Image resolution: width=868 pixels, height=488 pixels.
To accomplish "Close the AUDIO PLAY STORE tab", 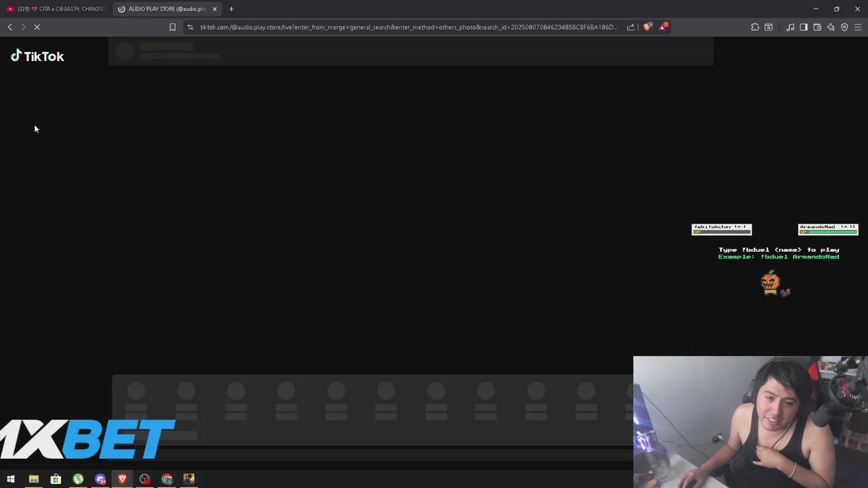I will tap(214, 9).
